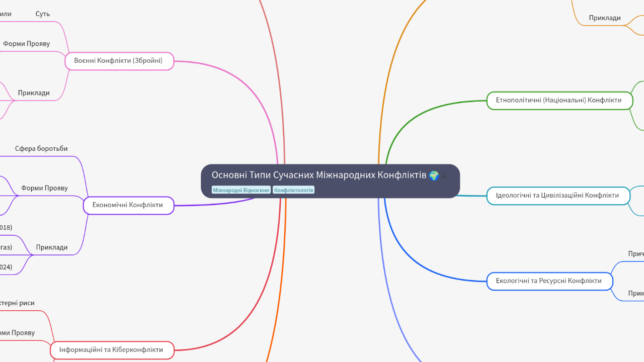Collapse the 'Воєнні Конфлікти (Збройні)' branch
The height and width of the screenshot is (362, 644).
click(119, 61)
